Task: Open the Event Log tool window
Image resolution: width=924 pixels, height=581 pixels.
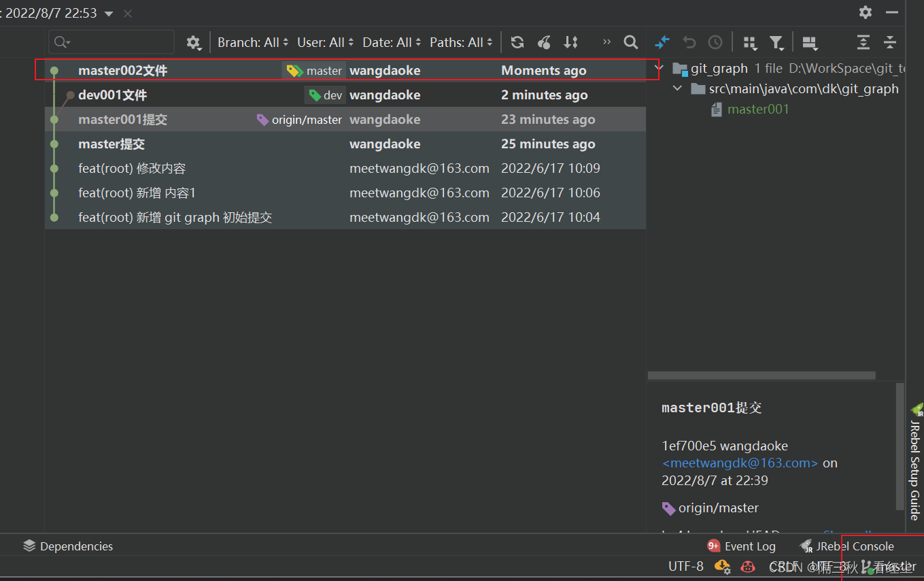Action: point(742,546)
